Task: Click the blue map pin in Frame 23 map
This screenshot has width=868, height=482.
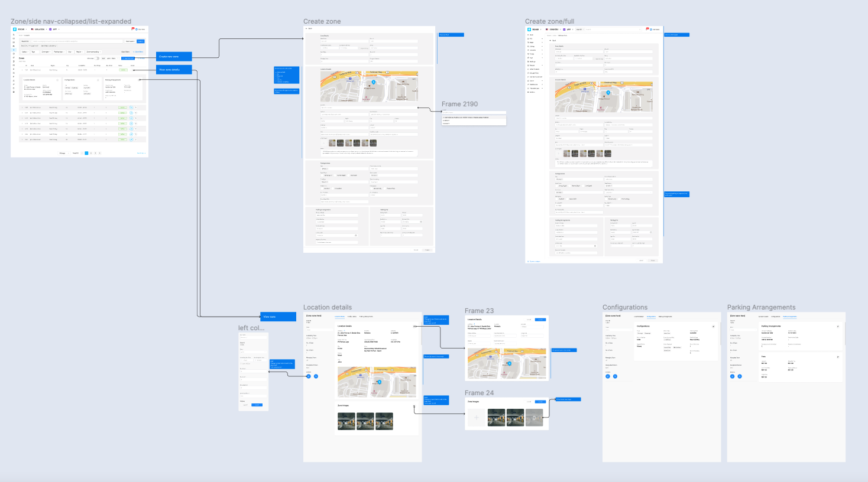Action: [x=509, y=363]
